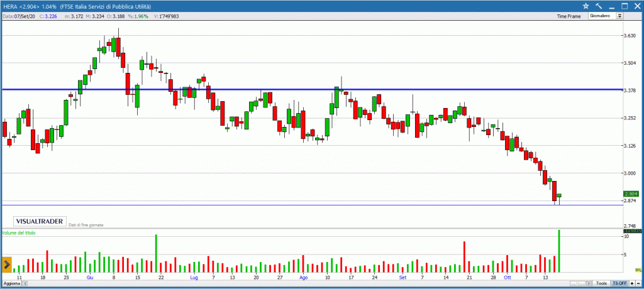Click the 'Time Frame' label
Screen dimensions: 644x289
pyautogui.click(x=569, y=16)
